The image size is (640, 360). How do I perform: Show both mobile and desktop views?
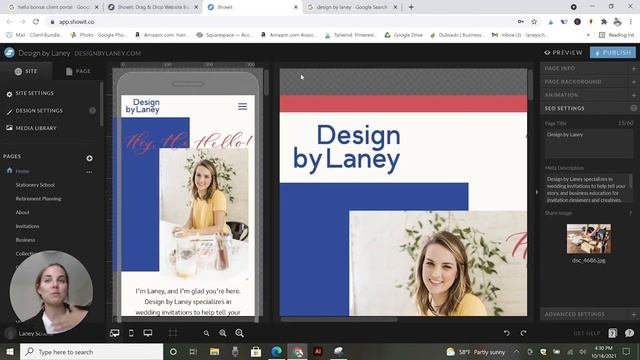115,333
